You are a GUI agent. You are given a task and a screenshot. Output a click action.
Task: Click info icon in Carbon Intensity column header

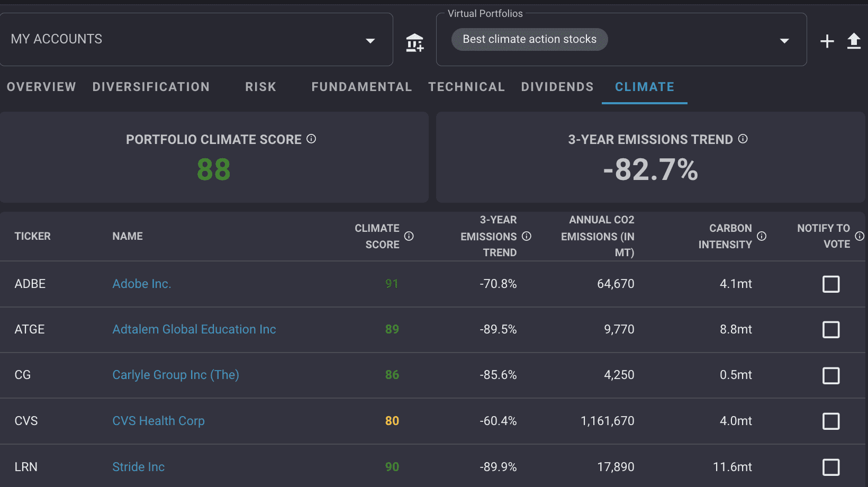pyautogui.click(x=762, y=236)
